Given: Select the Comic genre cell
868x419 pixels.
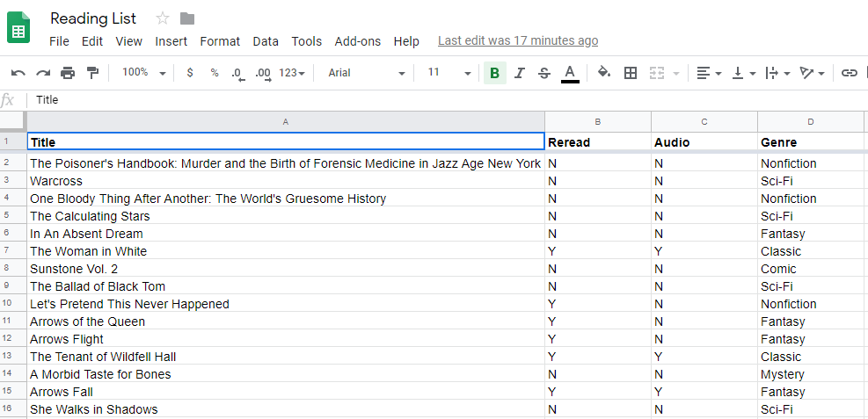Looking at the screenshot, I should (x=811, y=269).
